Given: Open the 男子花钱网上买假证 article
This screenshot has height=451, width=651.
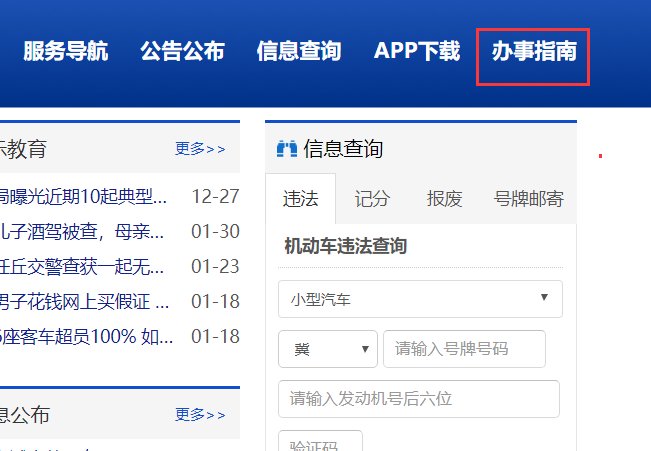Looking at the screenshot, I should [x=85, y=301].
